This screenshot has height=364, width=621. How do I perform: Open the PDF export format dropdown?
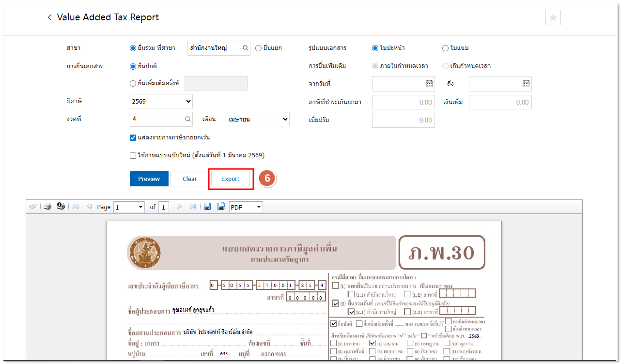tap(246, 207)
